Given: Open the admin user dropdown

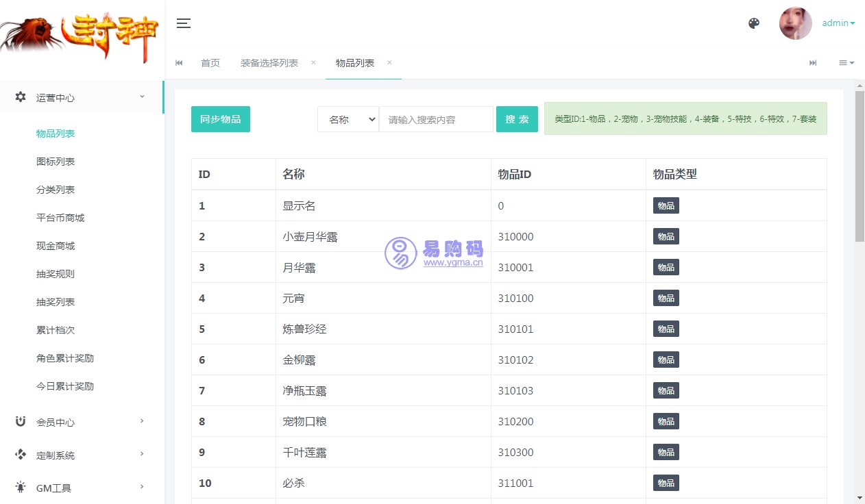Looking at the screenshot, I should (x=838, y=23).
